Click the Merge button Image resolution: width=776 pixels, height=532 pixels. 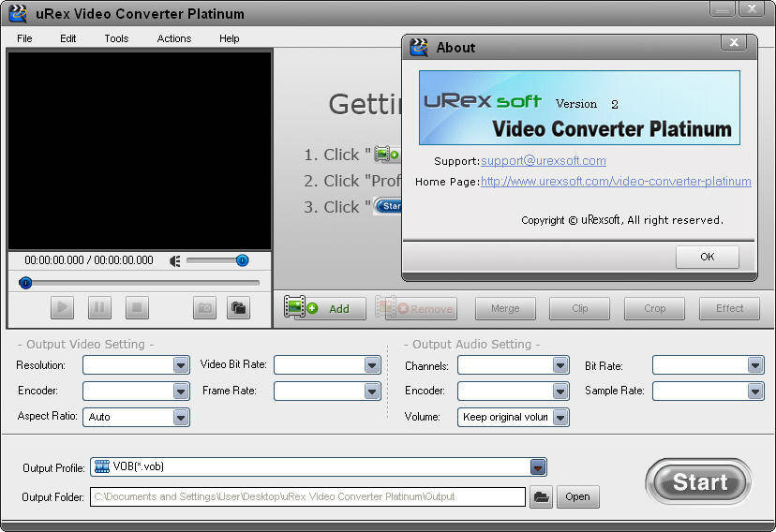pos(505,308)
